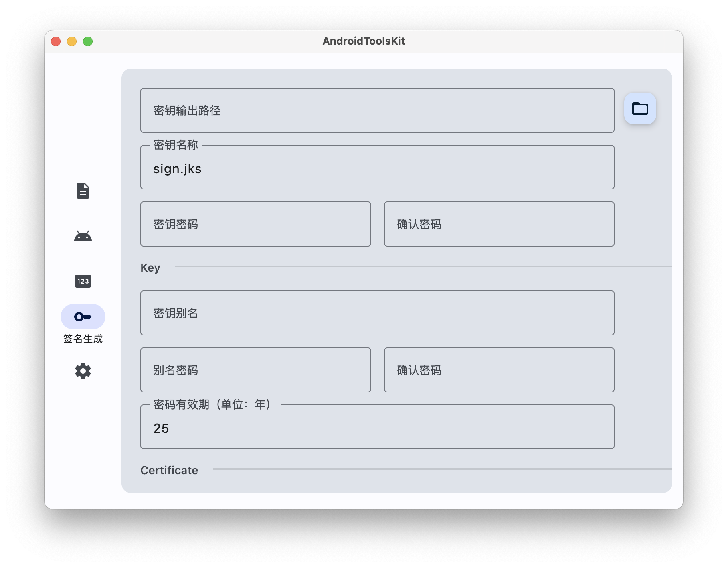728x568 pixels.
Task: Open settings via gear icon
Action: 83,371
